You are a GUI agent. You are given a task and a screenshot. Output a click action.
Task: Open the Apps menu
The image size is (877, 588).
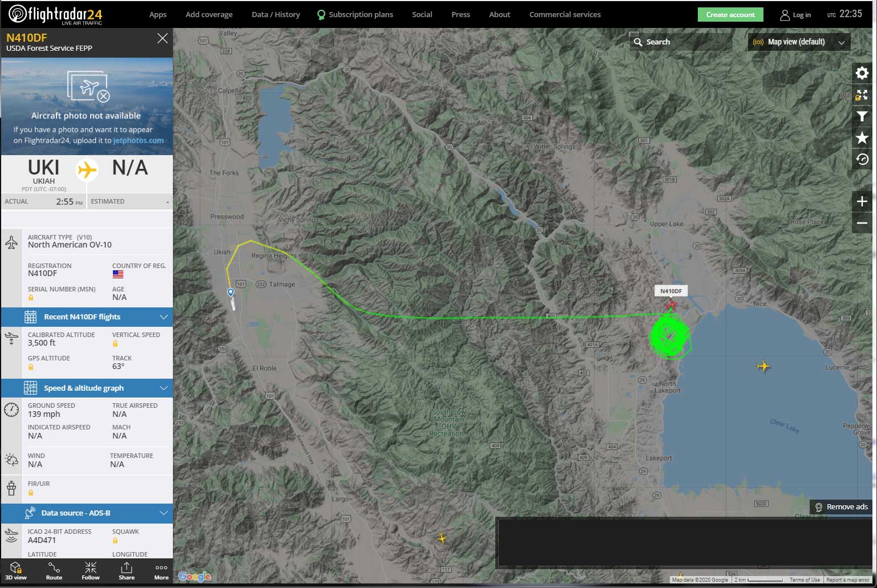click(158, 14)
